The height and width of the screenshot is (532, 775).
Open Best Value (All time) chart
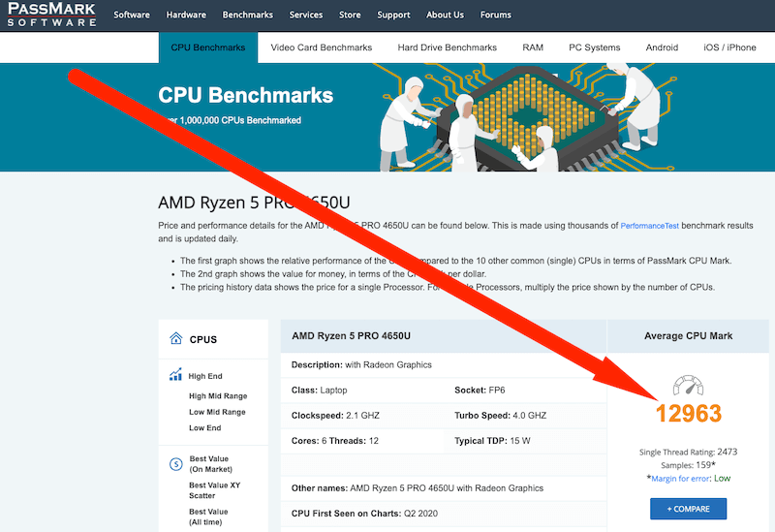click(x=208, y=516)
